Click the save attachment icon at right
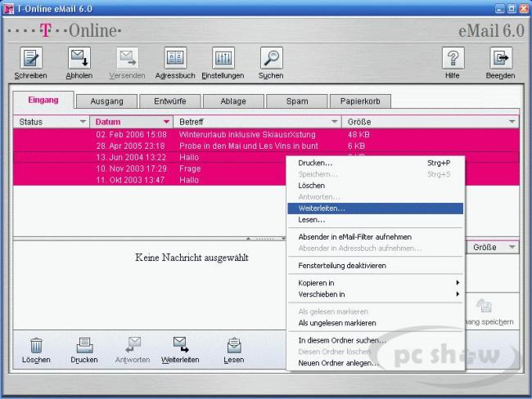This screenshot has height=399, width=532. click(x=485, y=306)
